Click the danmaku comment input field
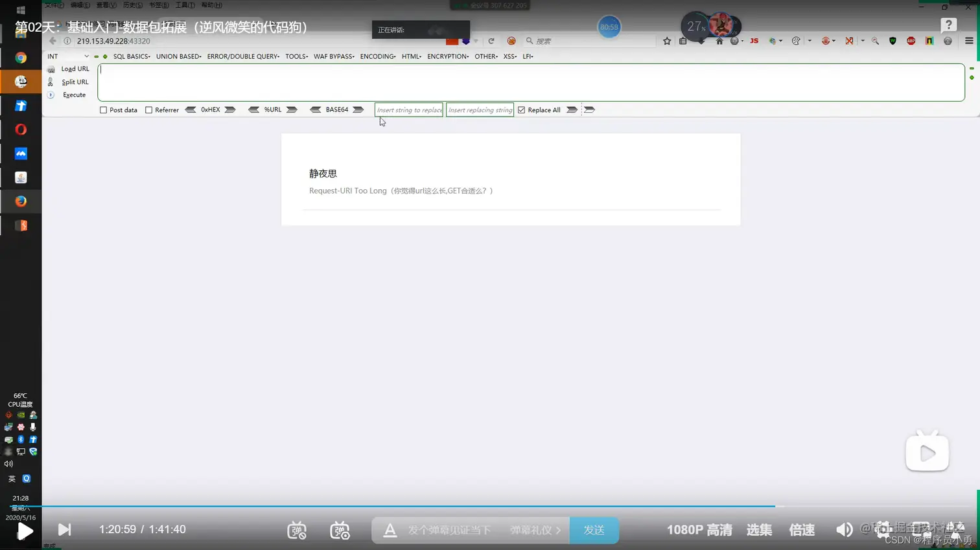Viewport: 980px width, 550px height. pyautogui.click(x=450, y=530)
